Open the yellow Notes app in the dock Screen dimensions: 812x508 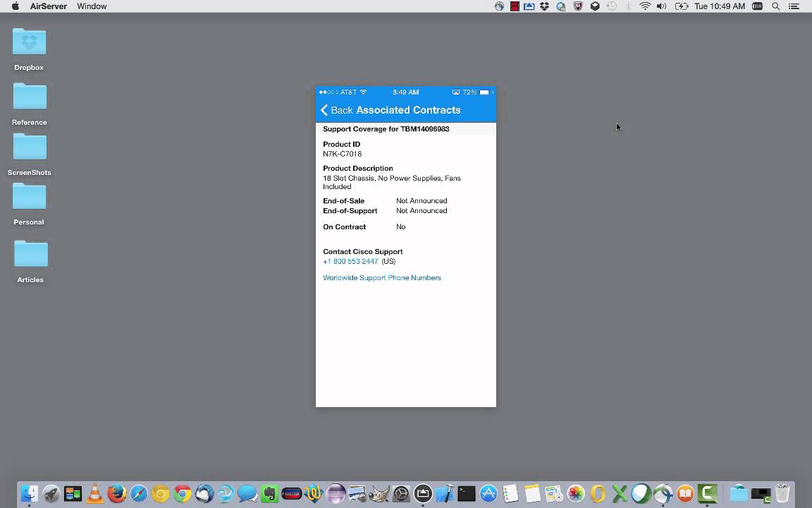click(532, 493)
